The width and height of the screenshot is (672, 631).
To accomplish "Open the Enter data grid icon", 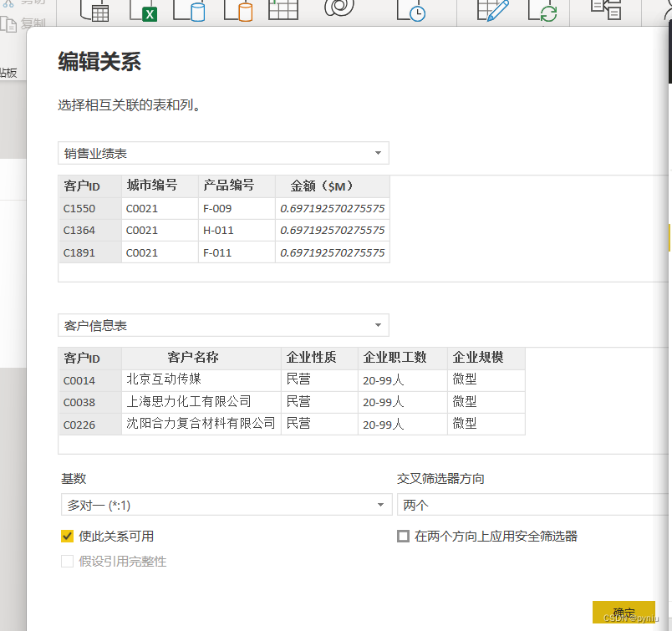I will [x=282, y=11].
